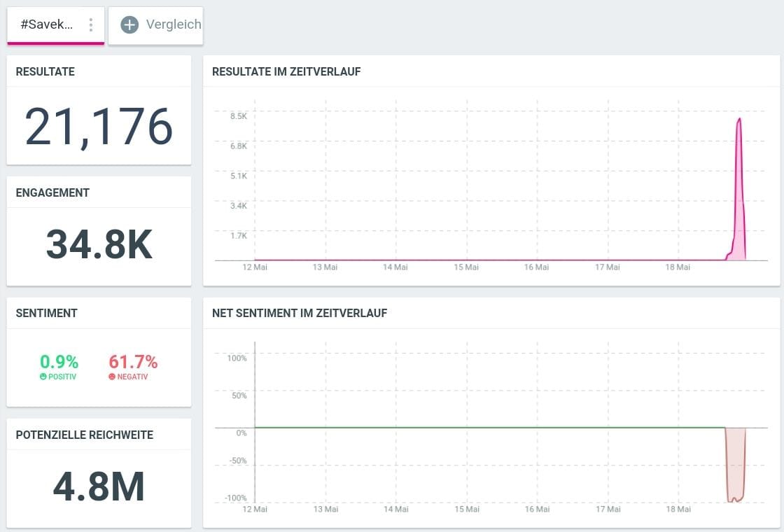The height and width of the screenshot is (532, 784).
Task: Click the RESULTATE IM ZEITVERLAUF chart title
Action: (286, 71)
